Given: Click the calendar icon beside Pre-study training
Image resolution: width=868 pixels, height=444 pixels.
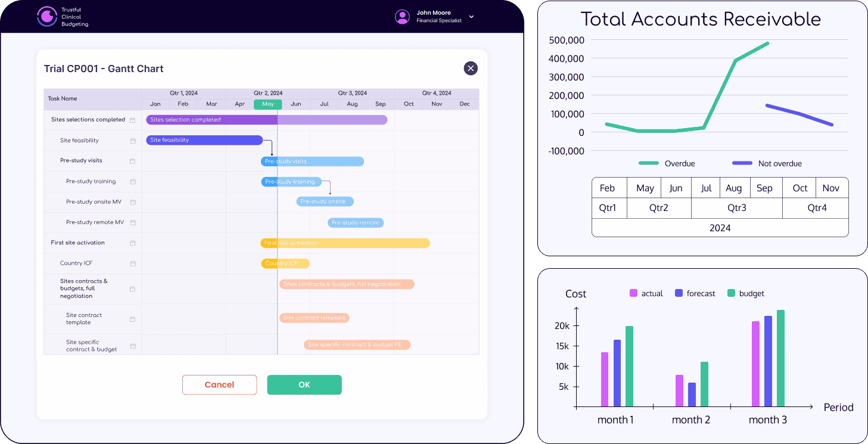Looking at the screenshot, I should [134, 181].
